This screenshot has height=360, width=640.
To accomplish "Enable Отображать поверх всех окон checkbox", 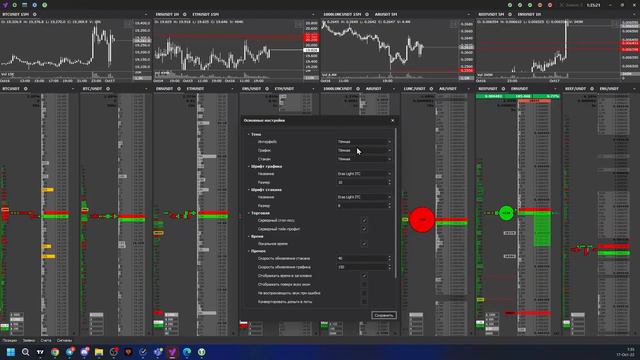I will [x=364, y=284].
